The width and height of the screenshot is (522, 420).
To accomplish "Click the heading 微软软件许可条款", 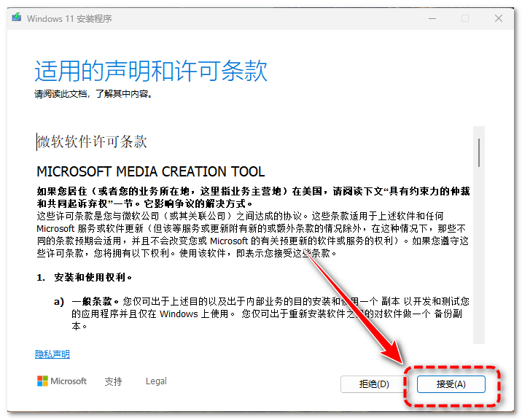I will (92, 141).
